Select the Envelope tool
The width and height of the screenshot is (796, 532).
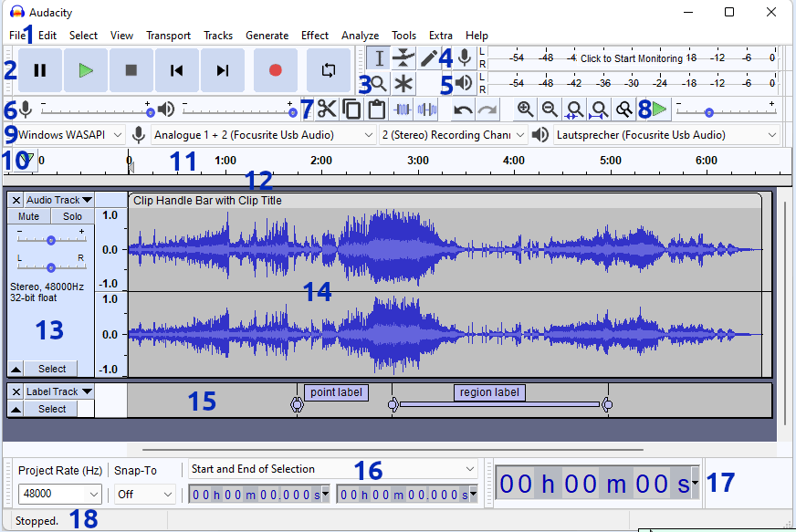coord(403,58)
